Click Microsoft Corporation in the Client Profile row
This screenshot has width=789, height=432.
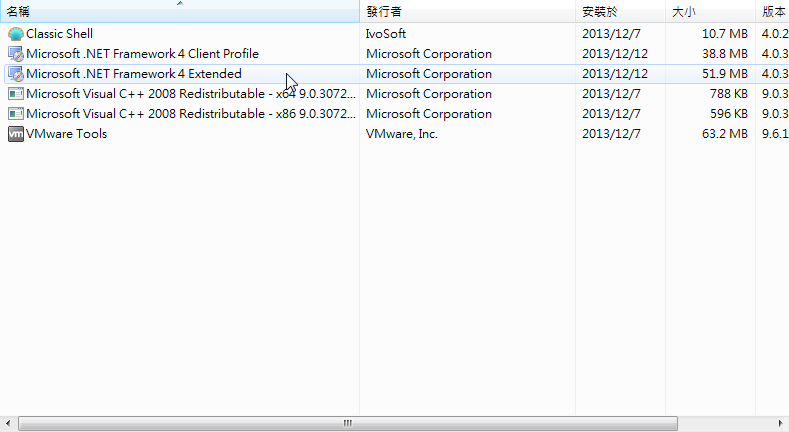[x=429, y=54]
